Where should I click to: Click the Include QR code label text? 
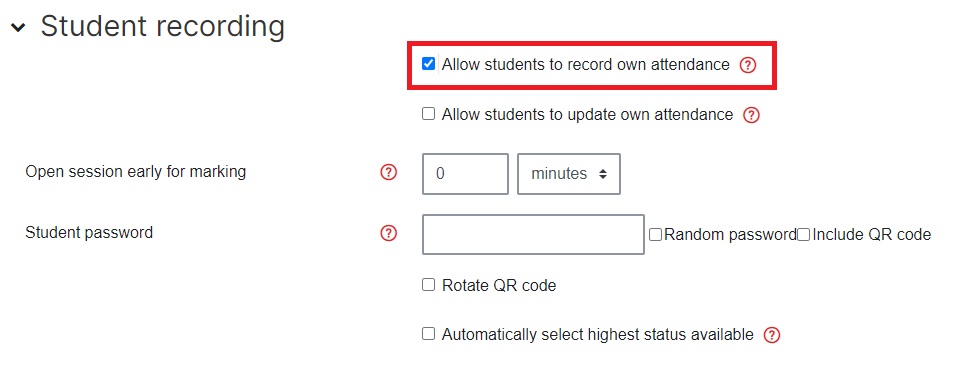click(x=872, y=235)
